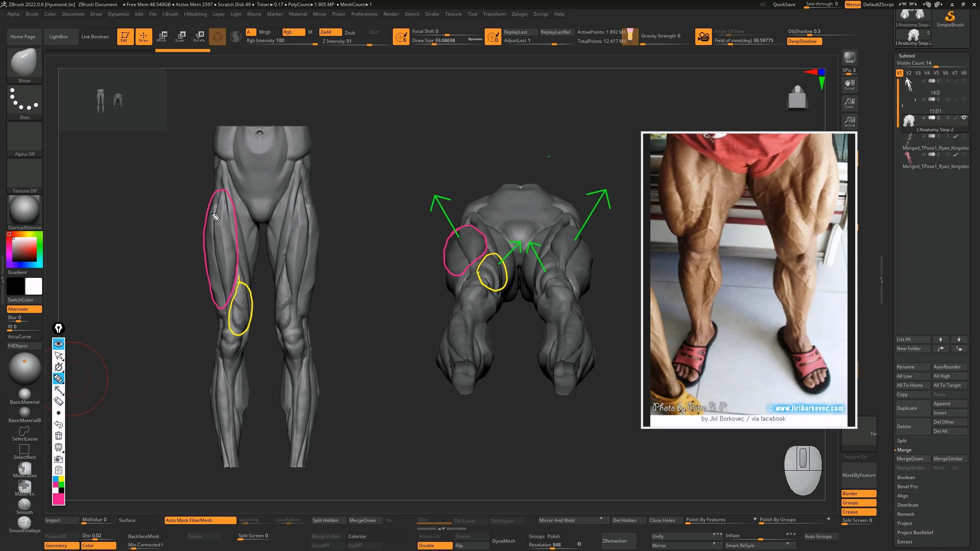
Task: Click the white secondary color swatch
Action: point(34,286)
